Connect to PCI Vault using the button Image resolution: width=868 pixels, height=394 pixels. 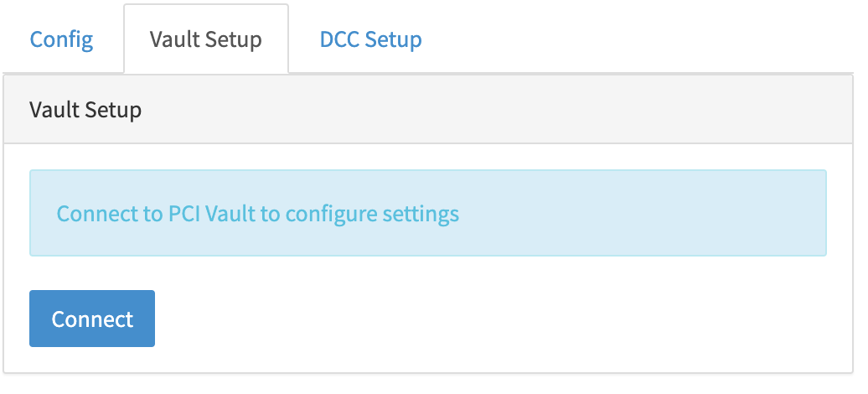click(x=92, y=319)
